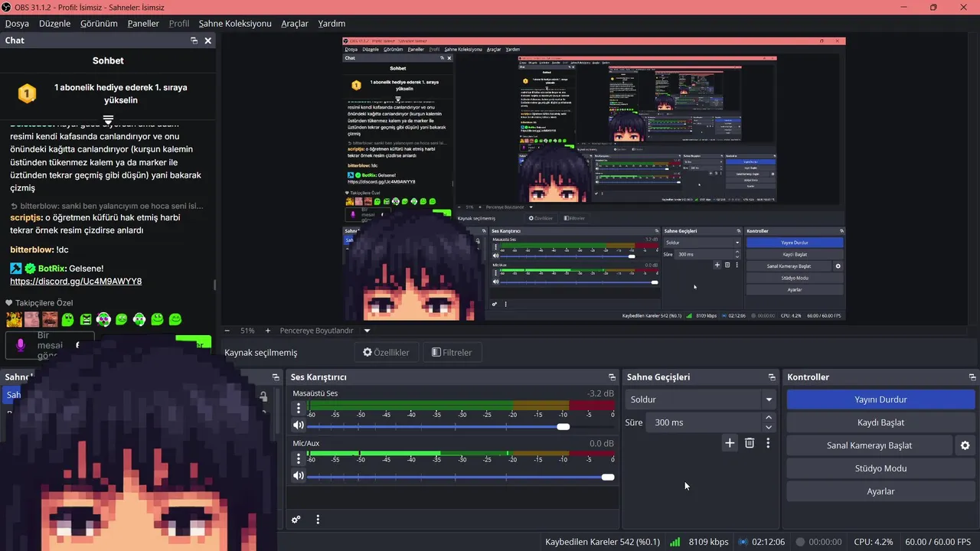The height and width of the screenshot is (551, 980).
Task: Click the bitterblow username in chat
Action: point(32,249)
